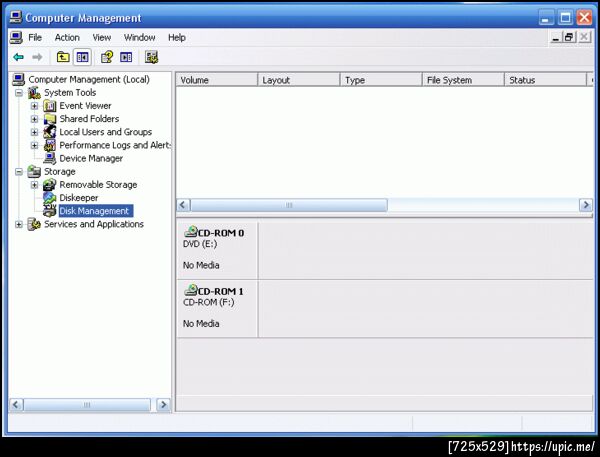Select Computer Management (Local) root label
This screenshot has width=600, height=457.
point(89,79)
